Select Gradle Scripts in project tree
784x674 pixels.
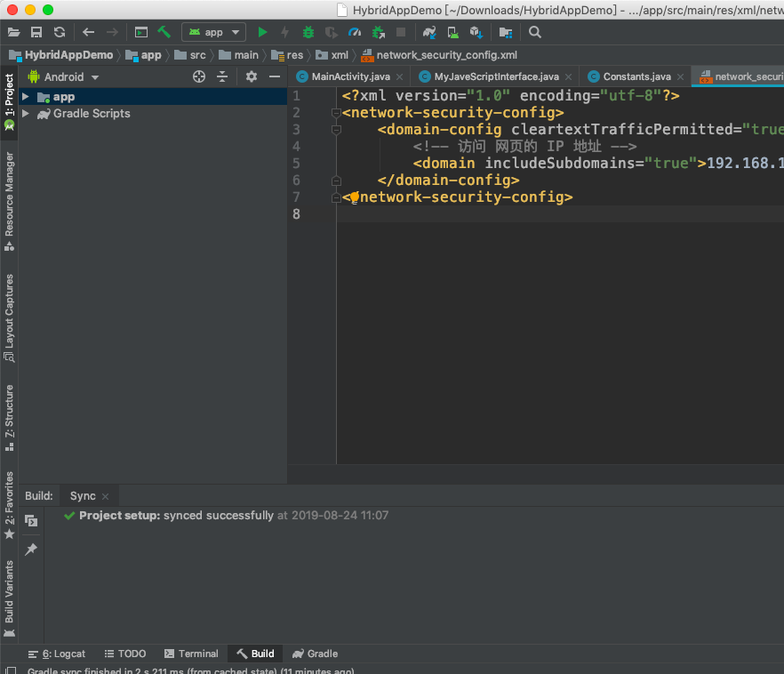[92, 114]
